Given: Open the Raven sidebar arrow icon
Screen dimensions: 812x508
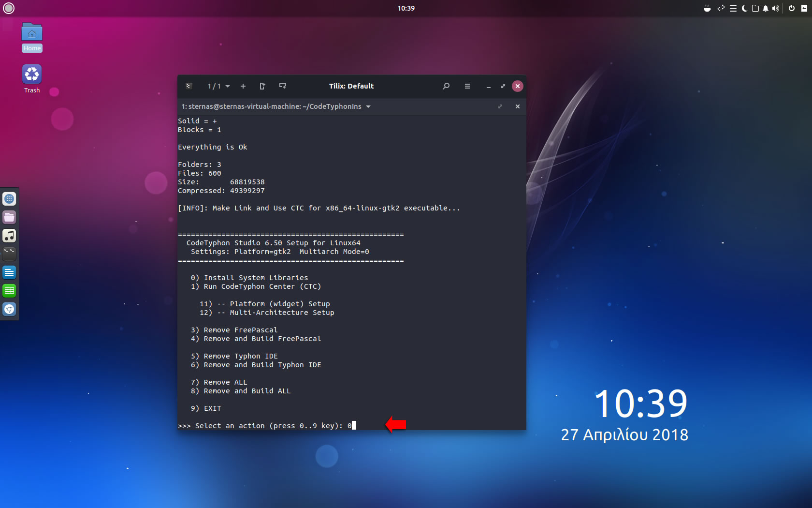Looking at the screenshot, I should click(804, 8).
